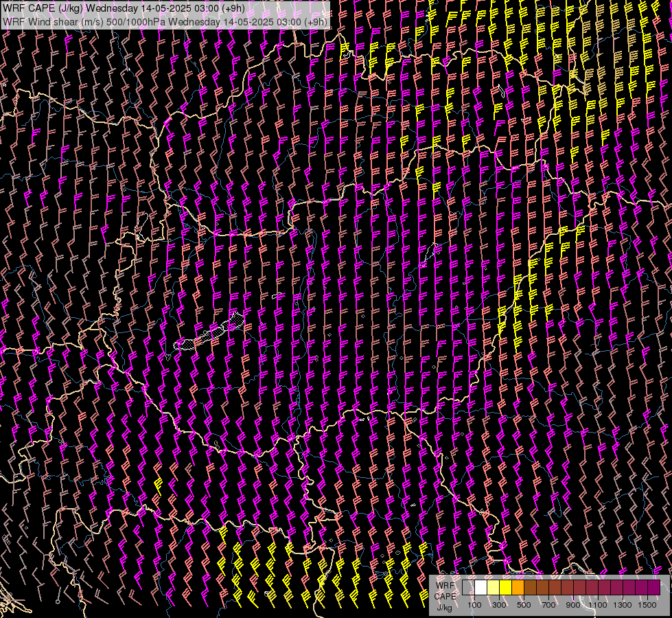Click the legend label 1100
The image size is (672, 618).
coord(598,605)
